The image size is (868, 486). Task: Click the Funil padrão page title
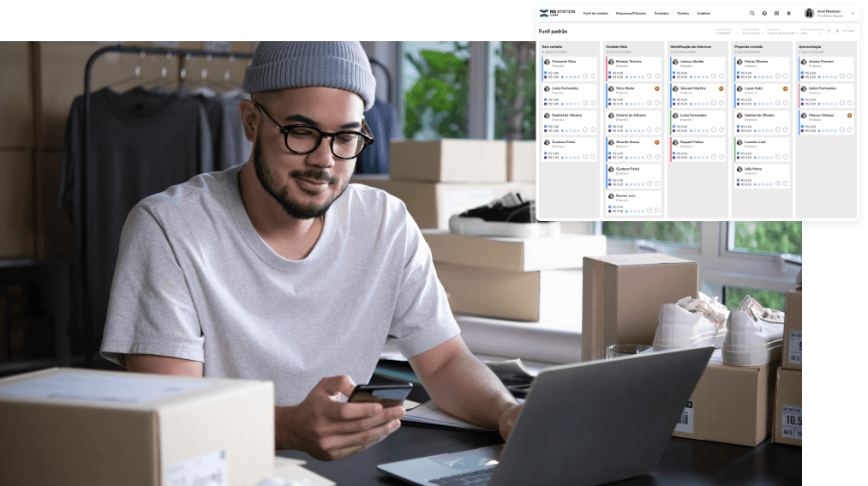(x=553, y=32)
